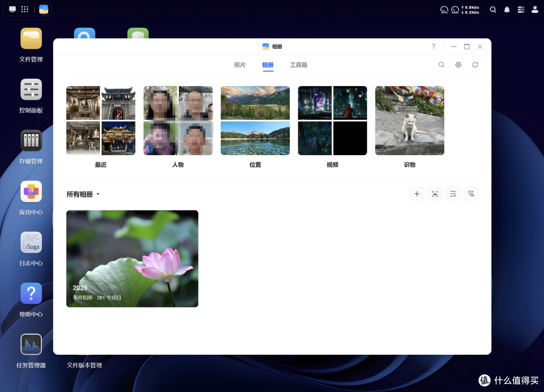This screenshot has width=544, height=392.
Task: Create a new album with plus button
Action: point(417,194)
